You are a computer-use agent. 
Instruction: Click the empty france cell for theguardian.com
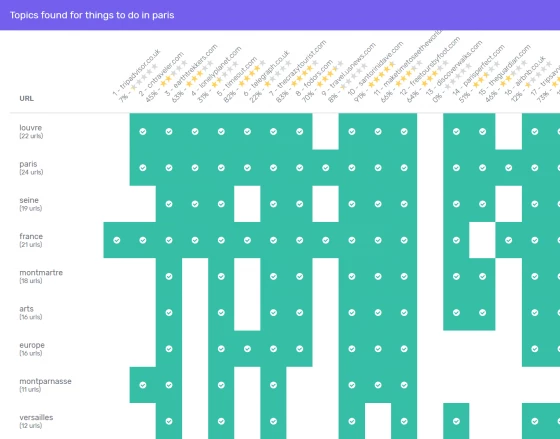pos(482,240)
